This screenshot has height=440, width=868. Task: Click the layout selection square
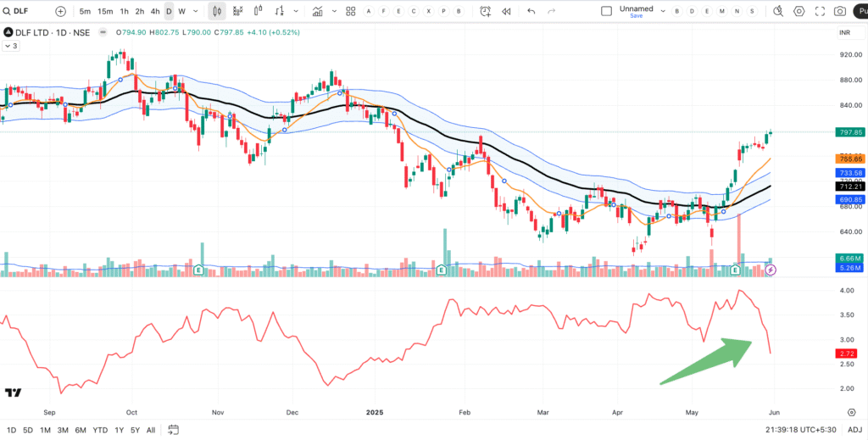click(606, 12)
